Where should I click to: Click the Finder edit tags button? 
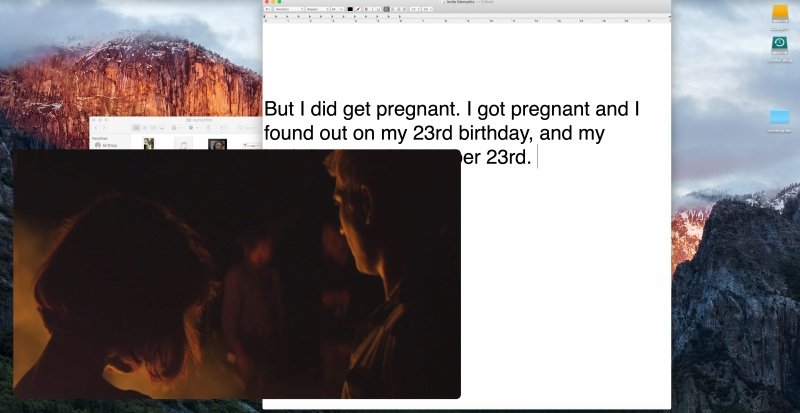tap(222, 128)
